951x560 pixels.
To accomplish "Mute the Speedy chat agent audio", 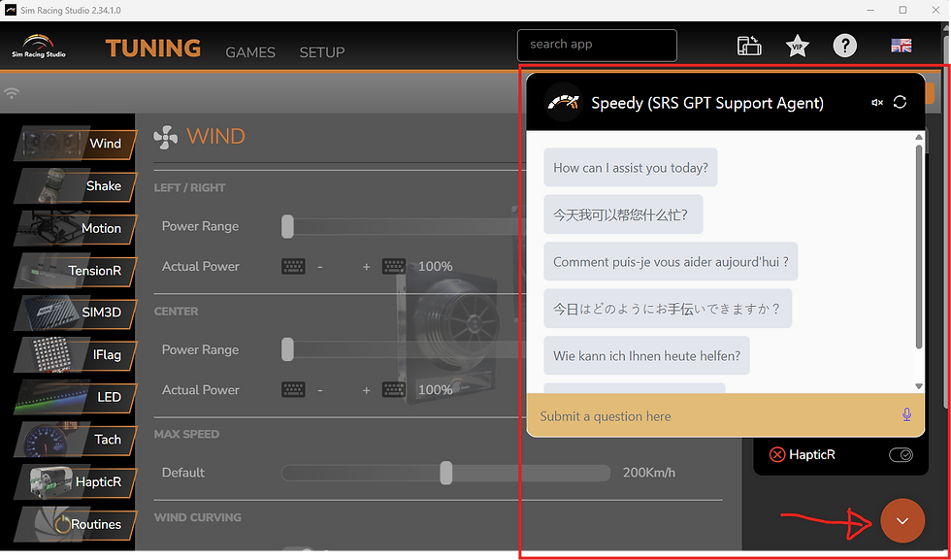I will click(x=877, y=102).
